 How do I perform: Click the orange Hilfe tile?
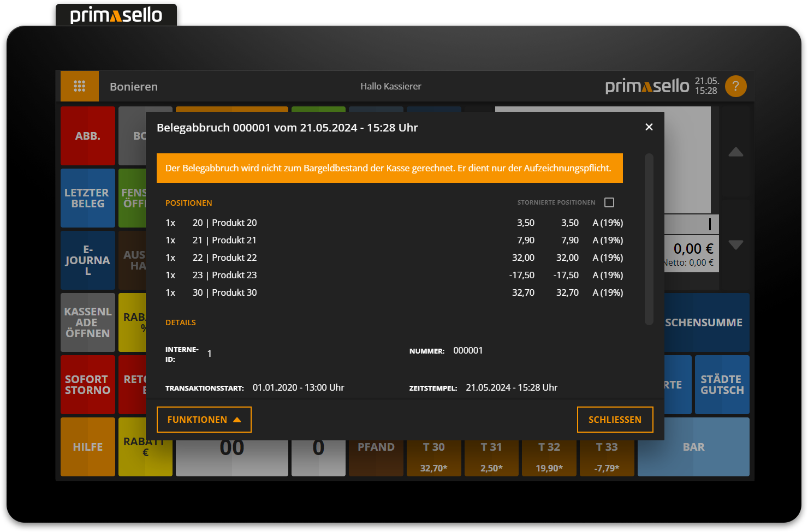(x=88, y=447)
